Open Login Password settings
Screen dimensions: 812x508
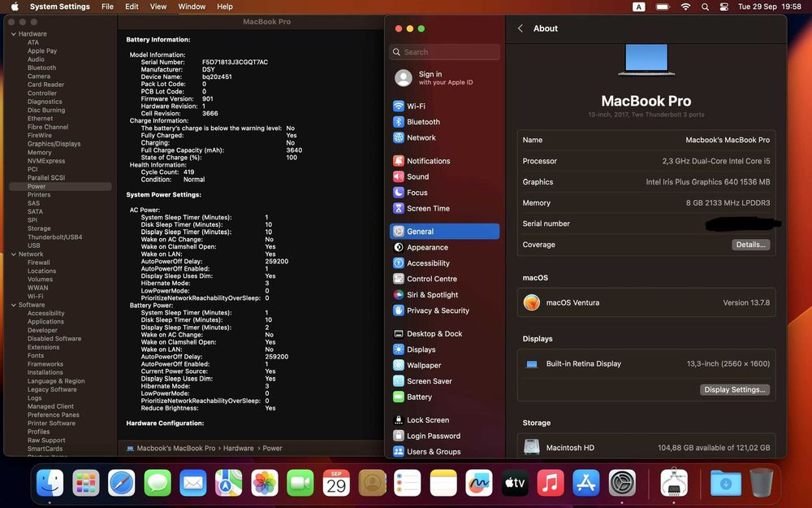pyautogui.click(x=444, y=436)
